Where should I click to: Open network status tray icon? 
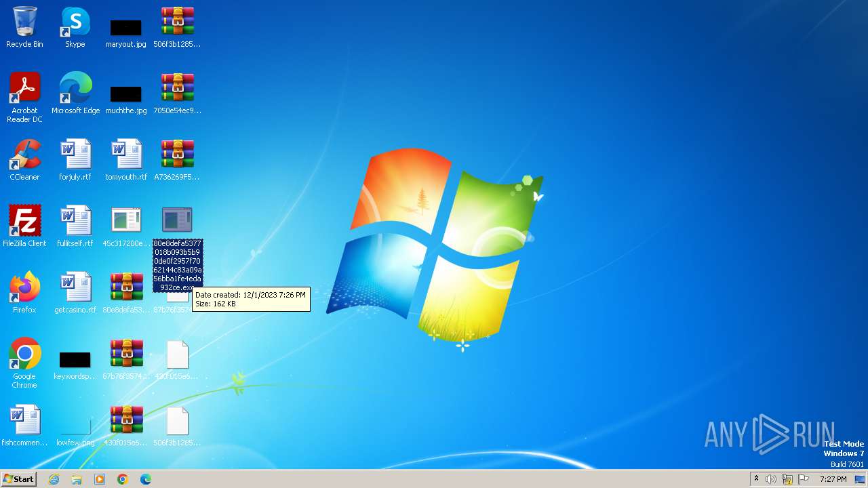coord(787,479)
